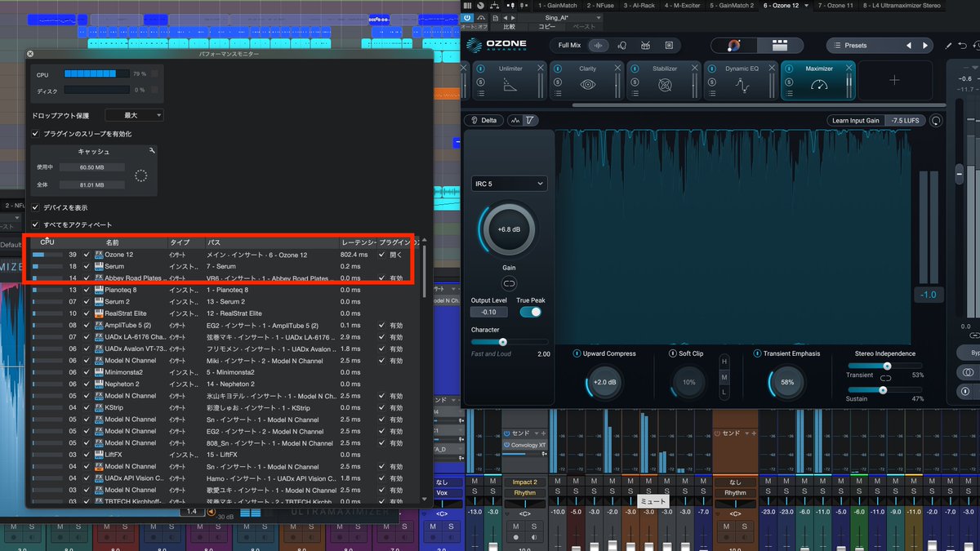Adjust the Transient stereo independence slider
Viewport: 980px width, 551px height.
[887, 366]
